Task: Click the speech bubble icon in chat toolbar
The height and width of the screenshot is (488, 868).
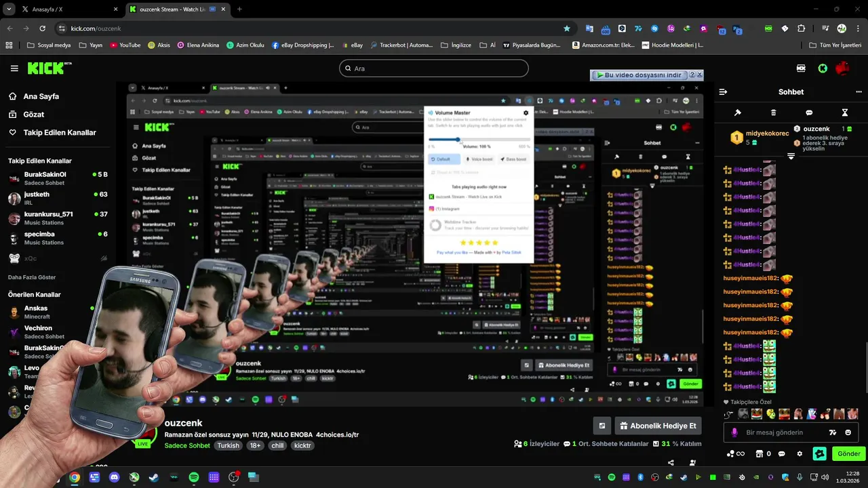Action: (x=809, y=113)
